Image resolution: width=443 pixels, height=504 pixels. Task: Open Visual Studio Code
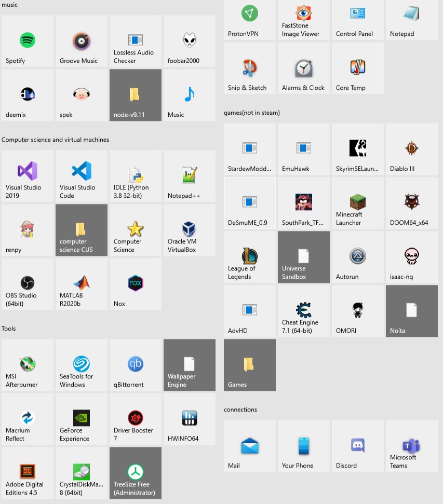(x=82, y=176)
